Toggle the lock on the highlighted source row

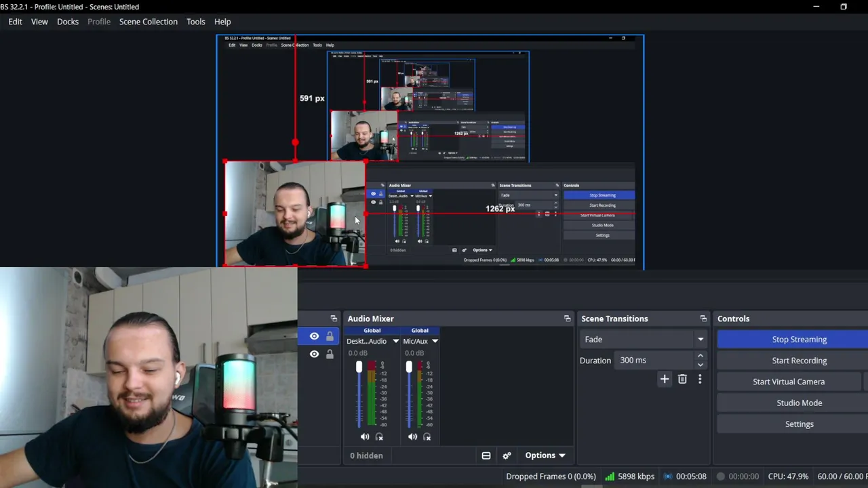tap(330, 336)
